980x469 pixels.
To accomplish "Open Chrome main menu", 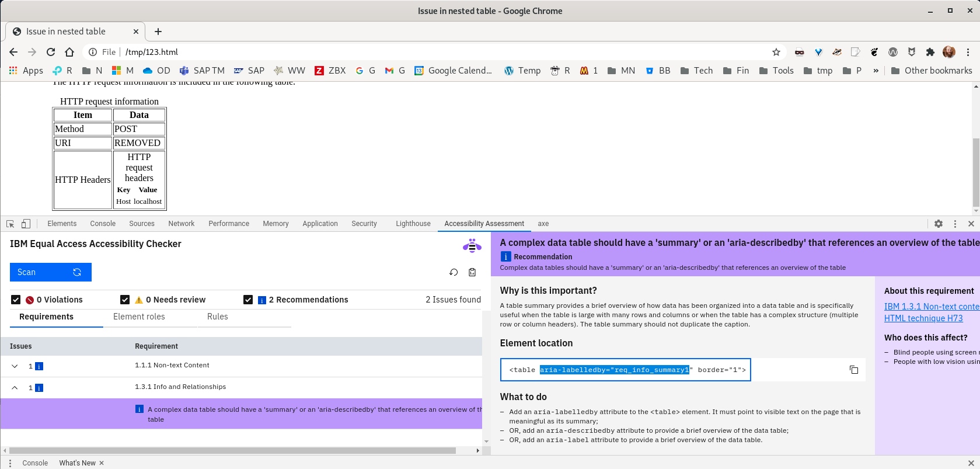I will click(x=968, y=52).
